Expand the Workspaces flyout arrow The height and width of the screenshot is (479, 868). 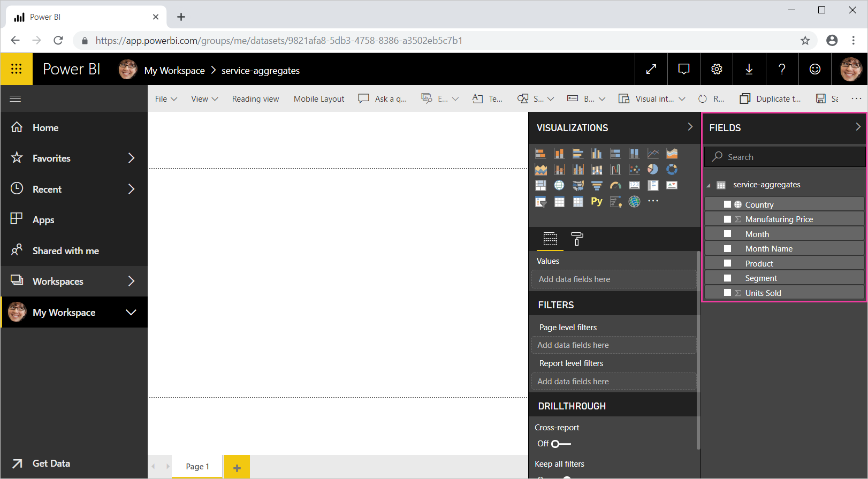pos(131,281)
